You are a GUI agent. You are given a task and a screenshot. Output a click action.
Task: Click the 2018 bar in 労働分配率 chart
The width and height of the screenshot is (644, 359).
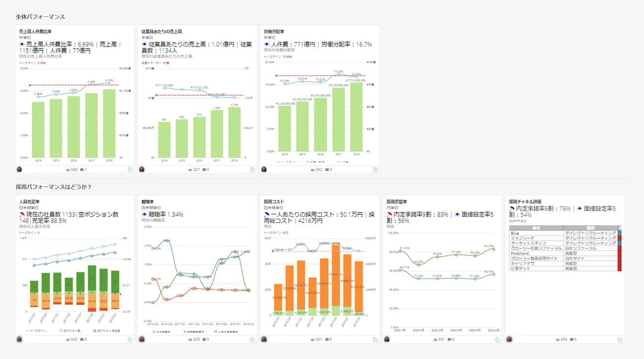357,117
